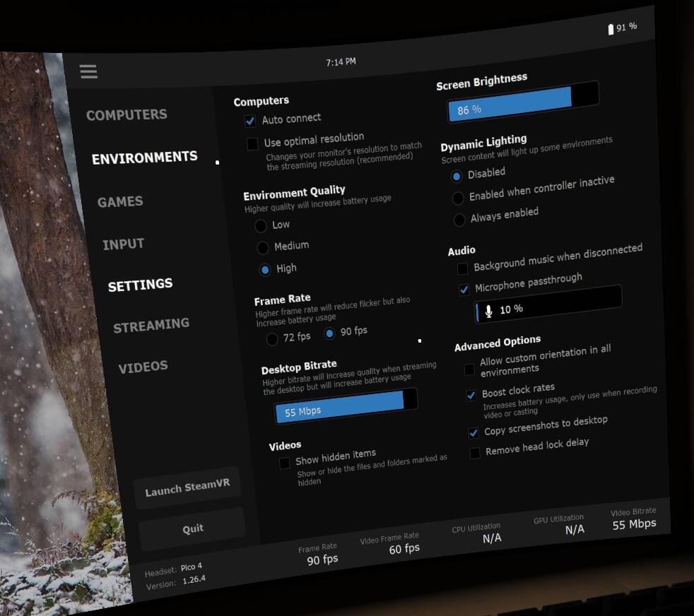
Task: Select Low environment quality
Action: coord(261,226)
